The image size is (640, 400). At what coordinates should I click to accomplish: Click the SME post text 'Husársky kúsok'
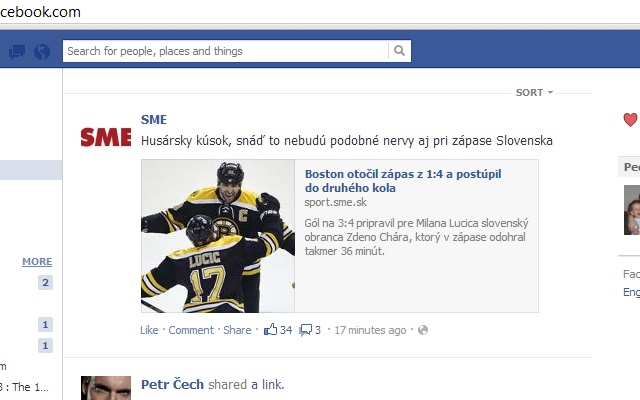click(347, 141)
